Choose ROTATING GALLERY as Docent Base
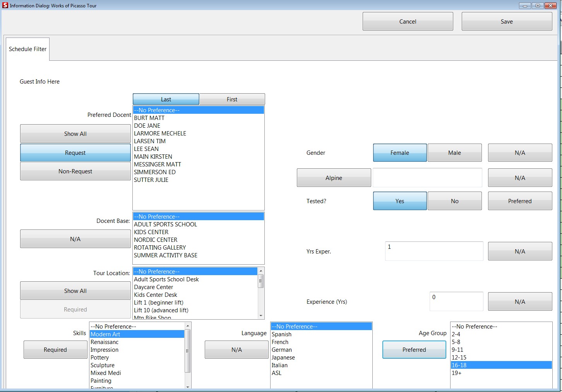 (x=160, y=248)
